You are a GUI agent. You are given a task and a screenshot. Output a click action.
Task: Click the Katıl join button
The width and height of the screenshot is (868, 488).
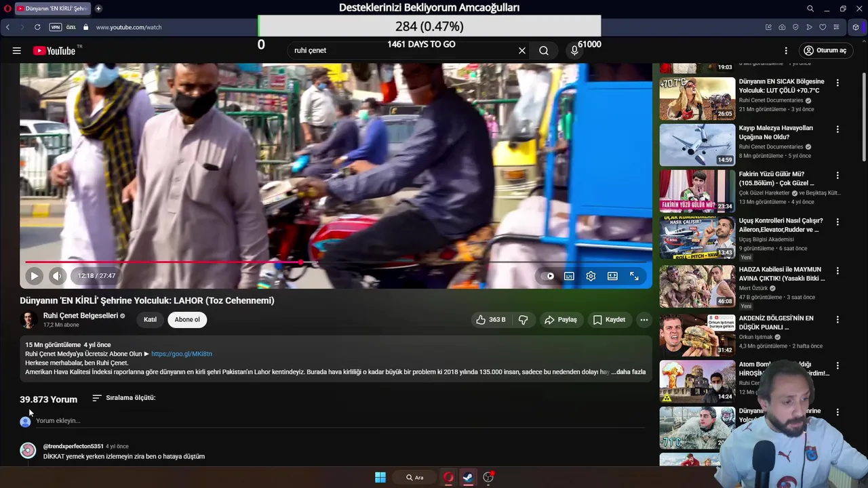point(151,320)
